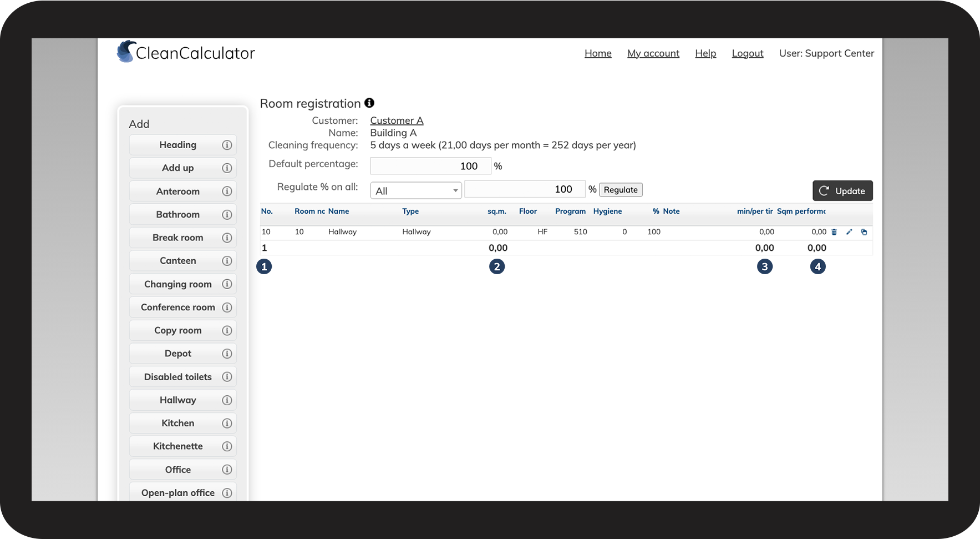Open the Help menu link
Image resolution: width=980 pixels, height=539 pixels.
coord(705,53)
